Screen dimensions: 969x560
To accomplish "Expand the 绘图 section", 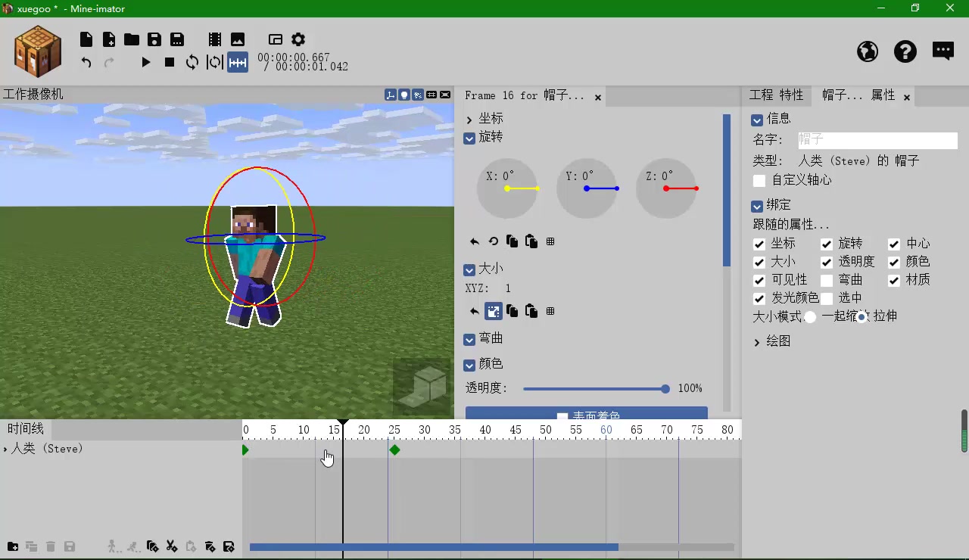I will 757,343.
